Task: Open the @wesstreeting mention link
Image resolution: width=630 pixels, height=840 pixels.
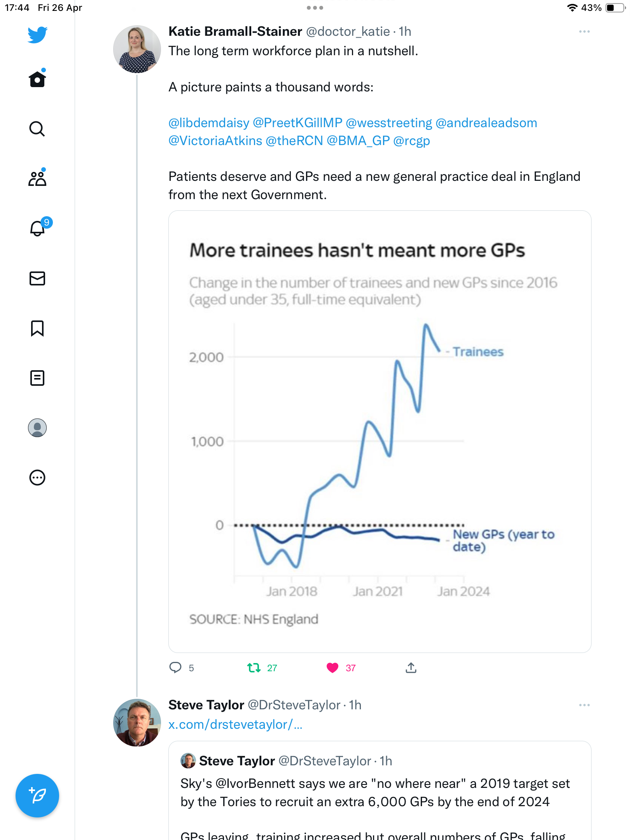Action: point(389,123)
